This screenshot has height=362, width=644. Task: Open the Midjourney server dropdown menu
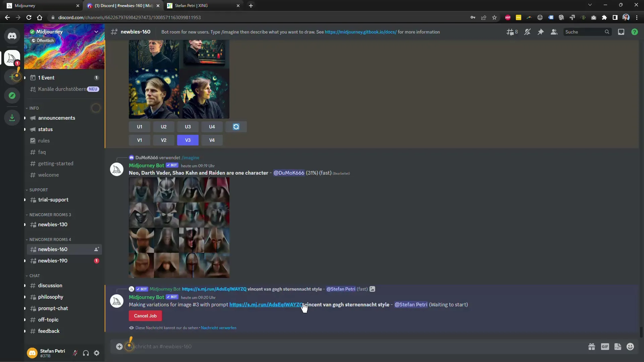[96, 32]
